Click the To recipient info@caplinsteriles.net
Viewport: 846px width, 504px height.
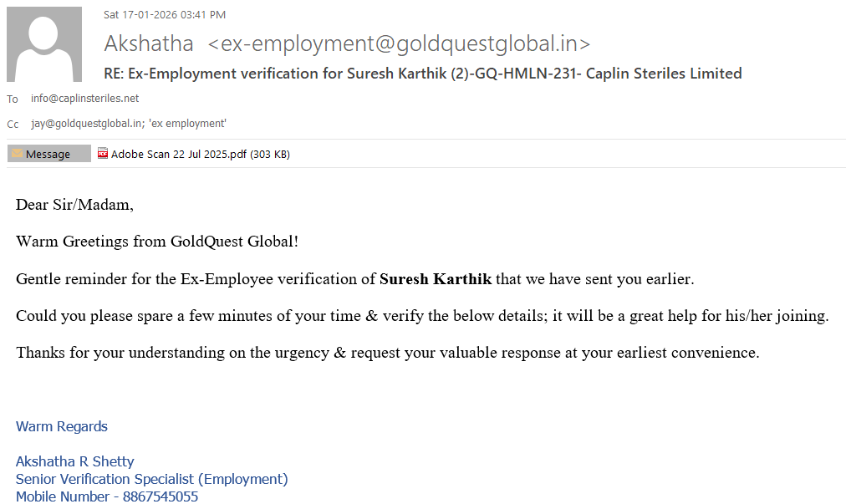point(84,99)
